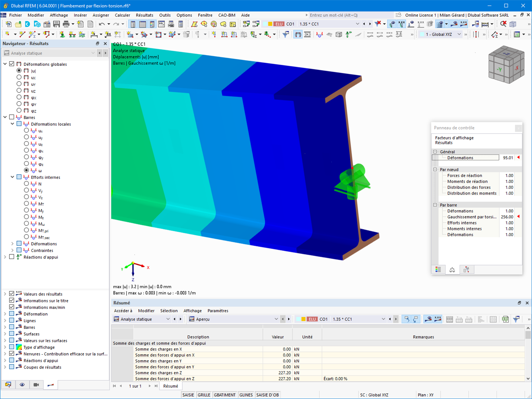Viewport: 532px width, 399px height.
Task: Select the uX global deformation radio button
Action: coord(19,77)
